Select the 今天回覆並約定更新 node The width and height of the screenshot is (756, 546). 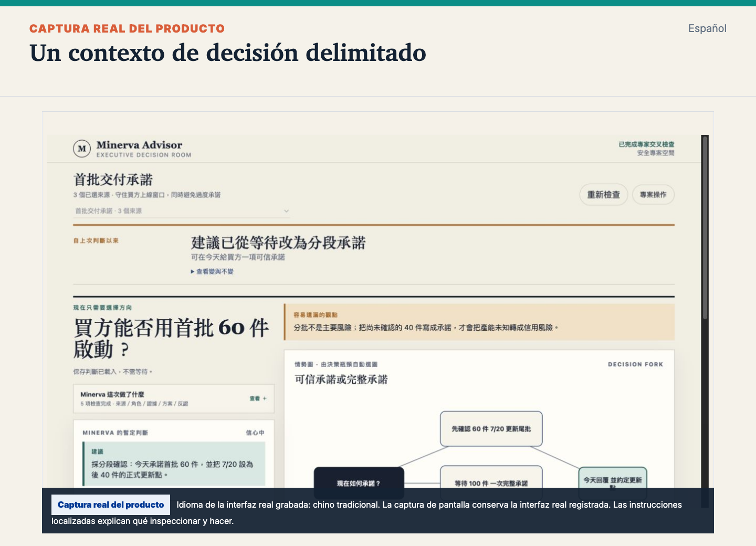[613, 482]
